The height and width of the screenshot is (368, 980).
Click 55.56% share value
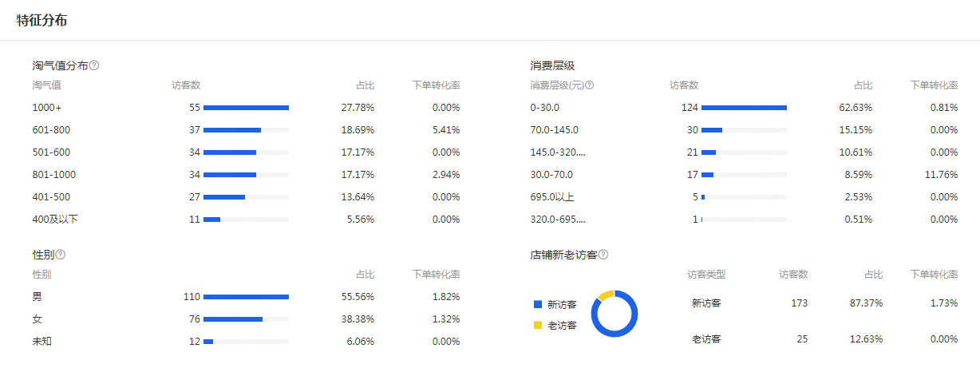(x=358, y=296)
